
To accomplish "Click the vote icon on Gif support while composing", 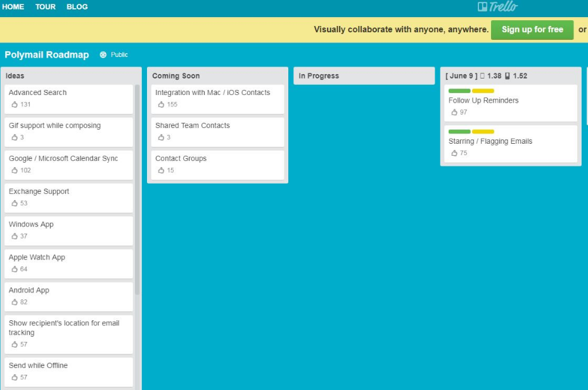I will coord(15,137).
